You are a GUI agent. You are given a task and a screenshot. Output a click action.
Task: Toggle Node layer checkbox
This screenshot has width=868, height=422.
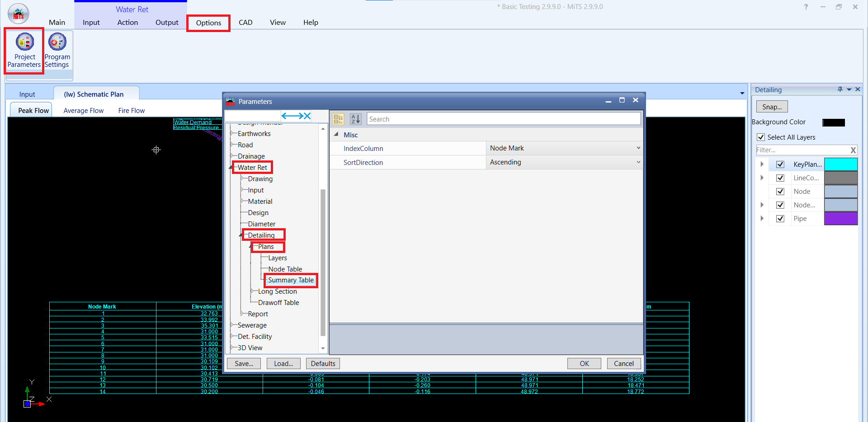(780, 192)
